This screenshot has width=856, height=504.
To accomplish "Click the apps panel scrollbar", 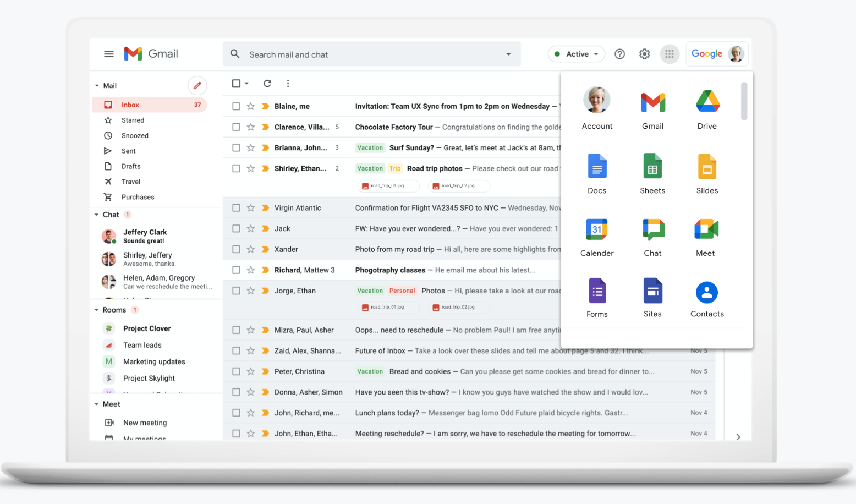I will (x=744, y=101).
